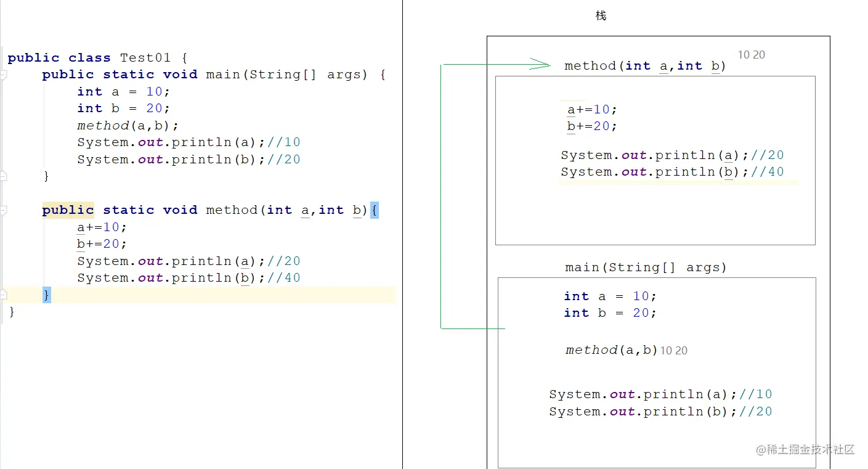Click 'b+=20;' inside the method stack frame
The image size is (868, 469).
click(592, 126)
